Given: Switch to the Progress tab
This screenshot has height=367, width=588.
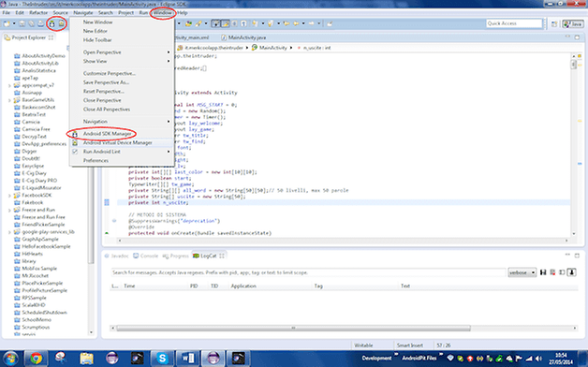Looking at the screenshot, I should tap(175, 256).
